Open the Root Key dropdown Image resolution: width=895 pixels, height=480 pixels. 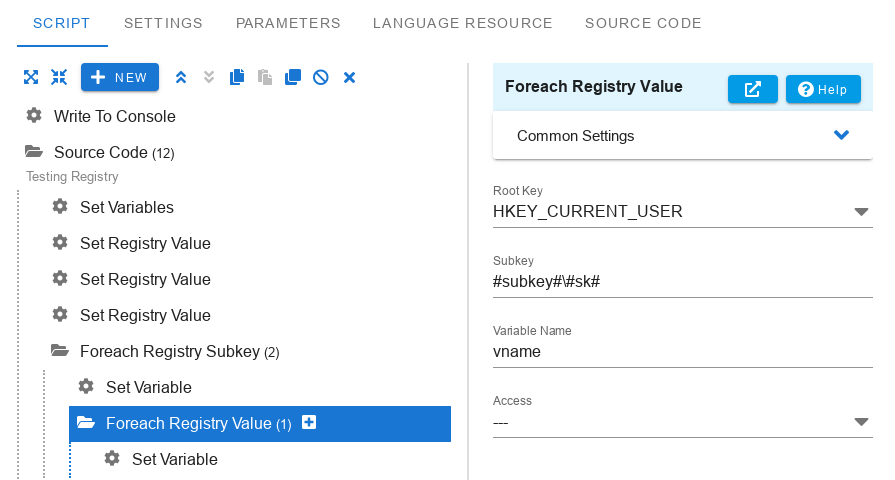tap(861, 212)
